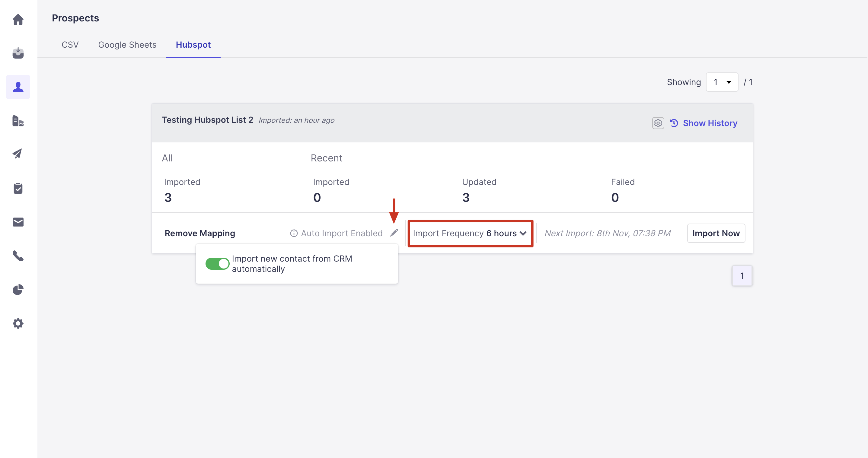Click the list settings gear icon
This screenshot has width=868, height=458.
(x=657, y=123)
